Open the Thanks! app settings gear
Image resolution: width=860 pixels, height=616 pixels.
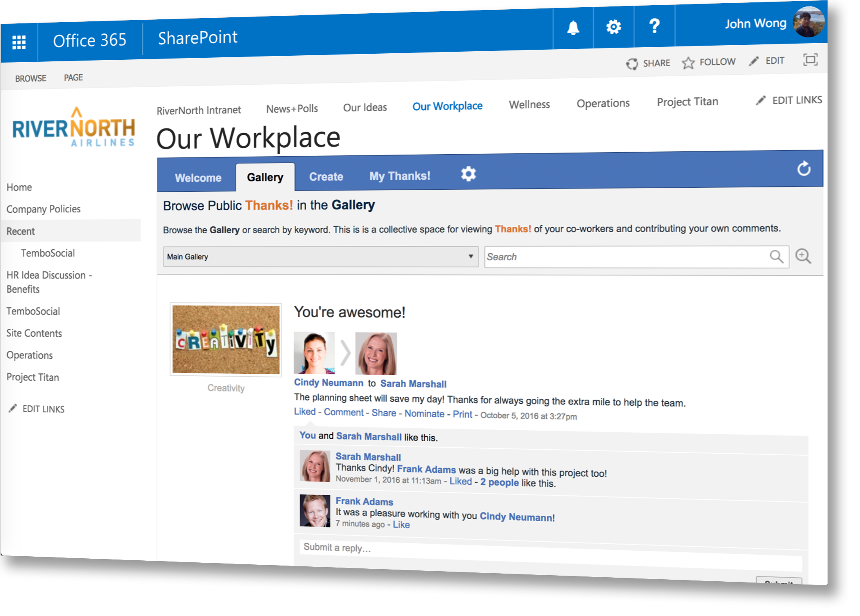tap(468, 174)
